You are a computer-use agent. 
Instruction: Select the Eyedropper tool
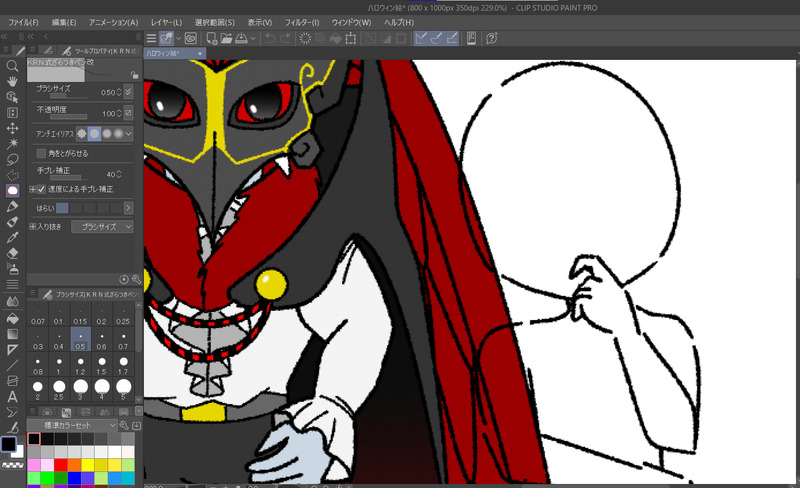click(12, 237)
